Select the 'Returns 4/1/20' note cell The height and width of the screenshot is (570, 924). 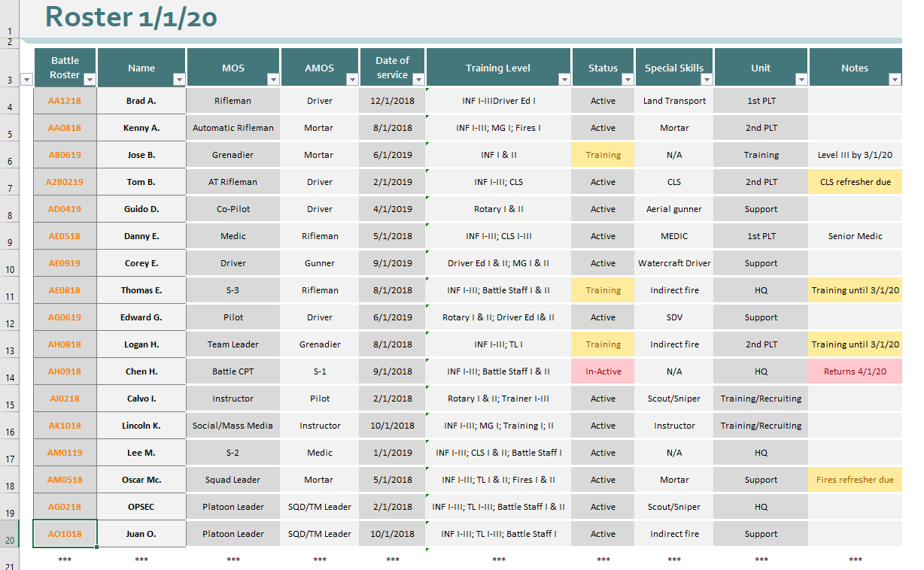[855, 371]
